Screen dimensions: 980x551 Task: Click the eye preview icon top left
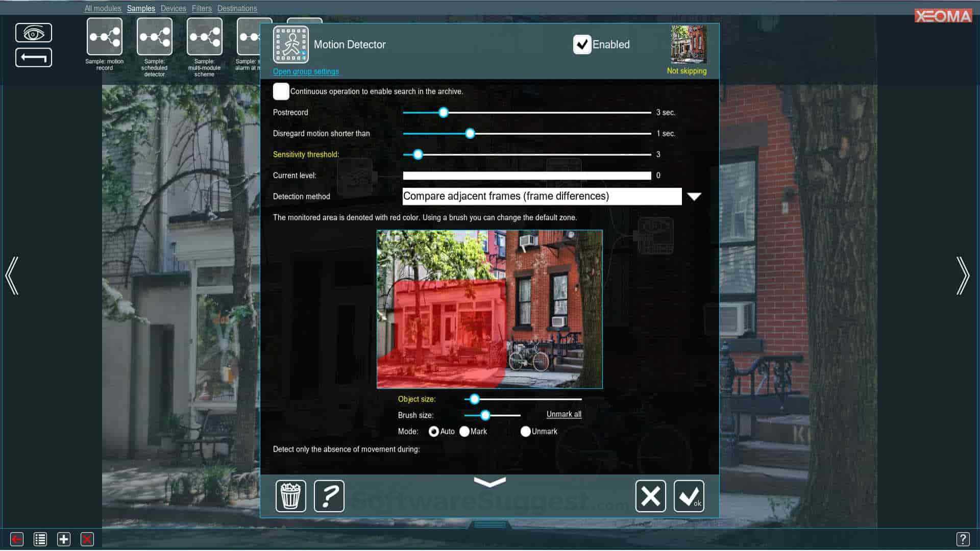[x=34, y=32]
